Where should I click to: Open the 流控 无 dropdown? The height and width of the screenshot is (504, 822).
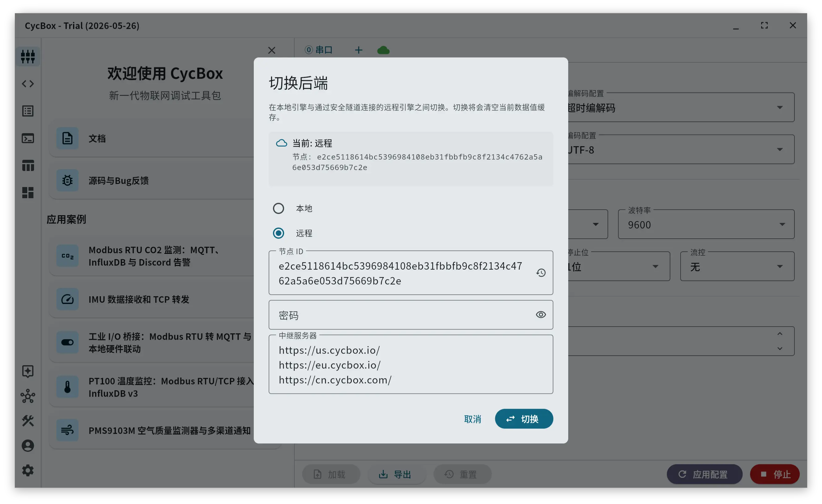click(x=737, y=266)
